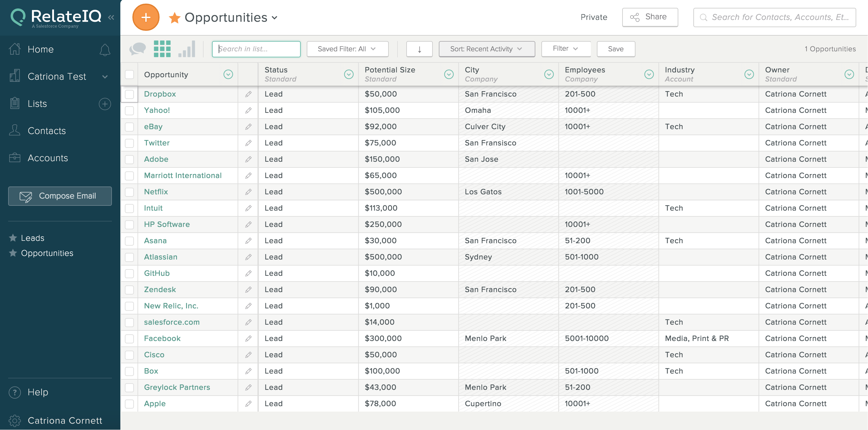Viewport: 868px width, 430px height.
Task: Edit the Netflix row with pencil icon
Action: [x=248, y=192]
